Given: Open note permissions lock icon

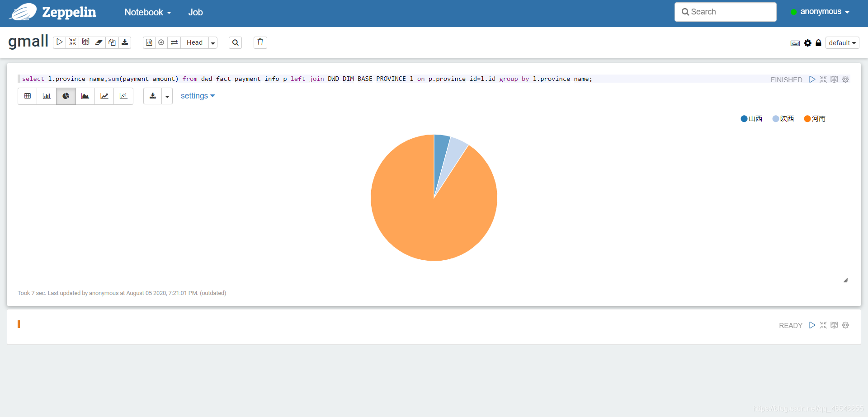Looking at the screenshot, I should pyautogui.click(x=818, y=43).
